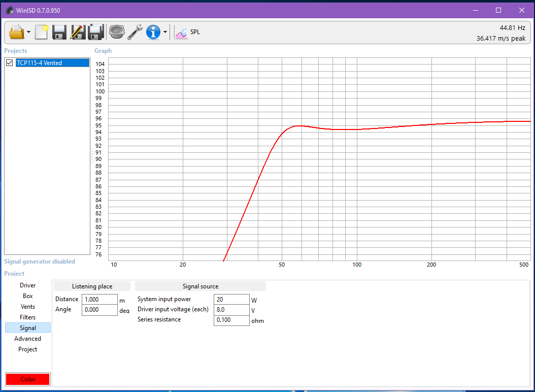Expand the dropdown arrow next to the info icon
Screen dimensions: 535x392
(165, 32)
